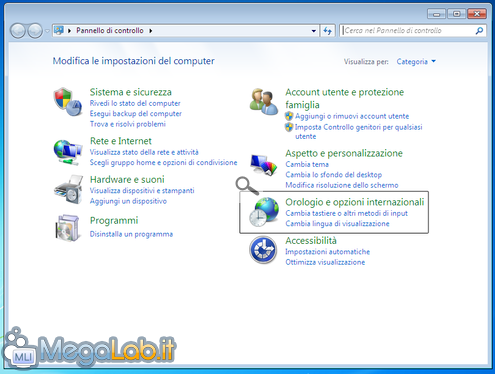Click the Programmi disc box icon
The width and height of the screenshot is (495, 374).
(x=68, y=228)
